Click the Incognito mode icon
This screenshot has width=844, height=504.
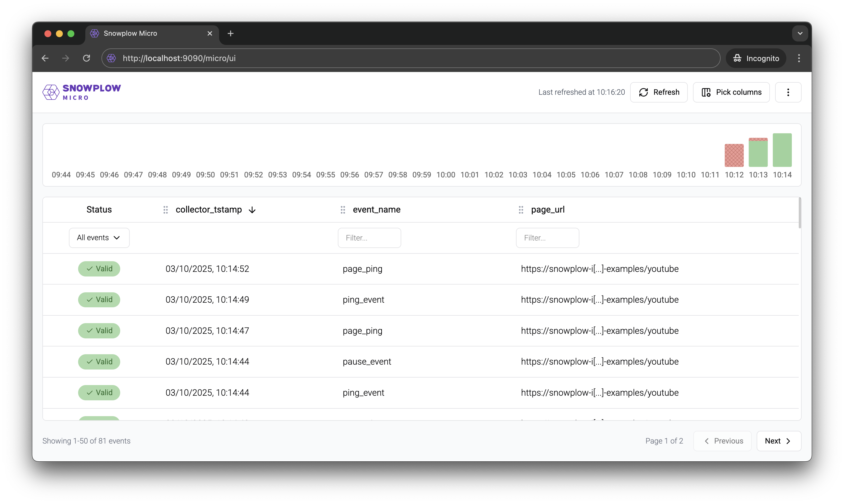(737, 58)
